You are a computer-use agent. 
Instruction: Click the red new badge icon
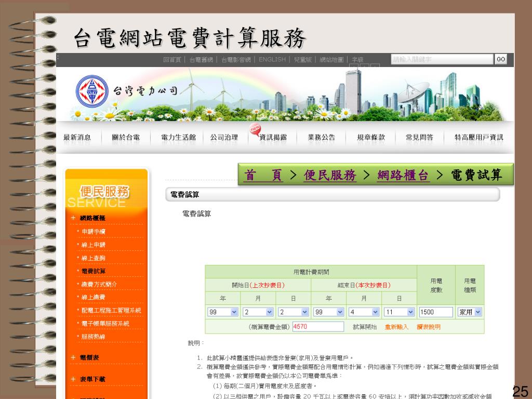tap(255, 129)
